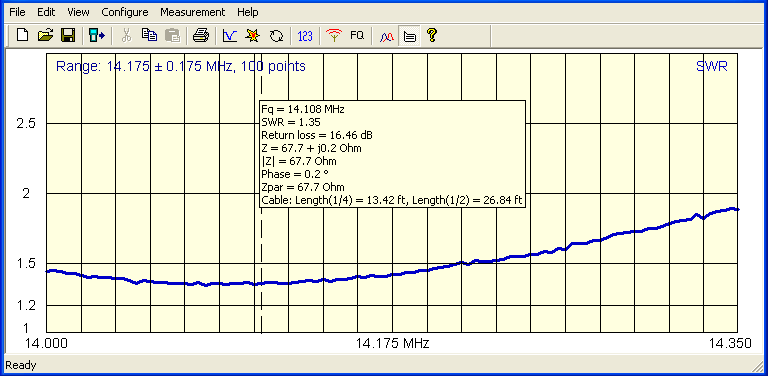Toggle the data tooltip box icon
The width and height of the screenshot is (768, 376).
(410, 36)
